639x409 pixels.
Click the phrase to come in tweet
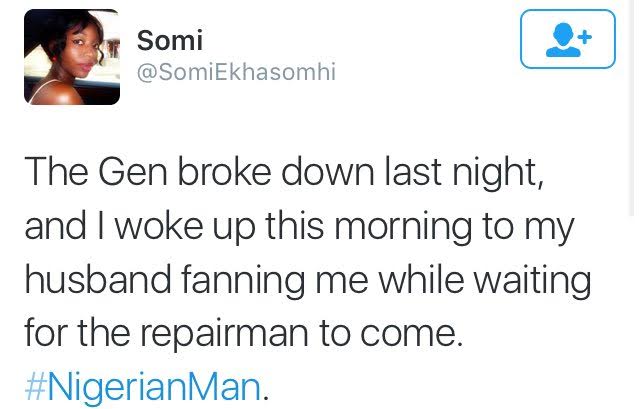pos(390,334)
